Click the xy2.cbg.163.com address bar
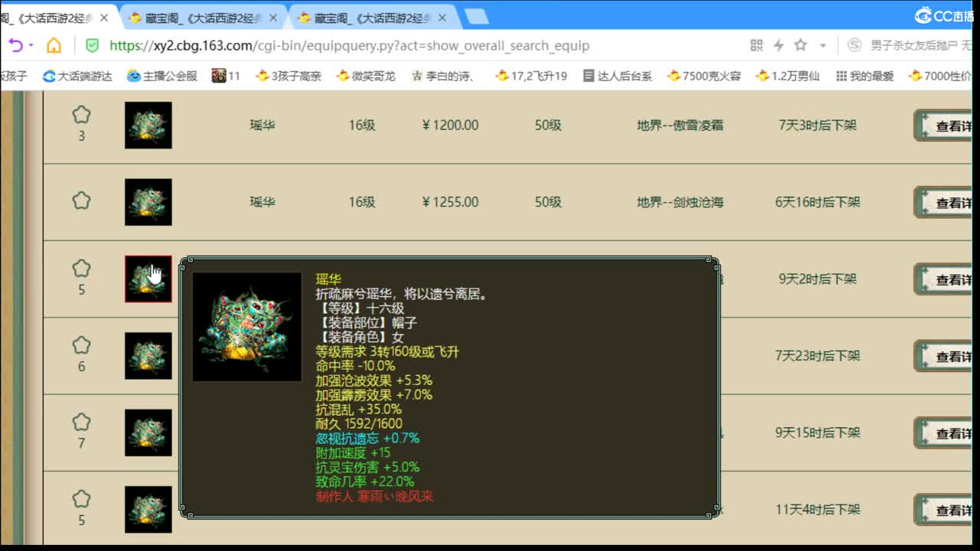 point(349,46)
